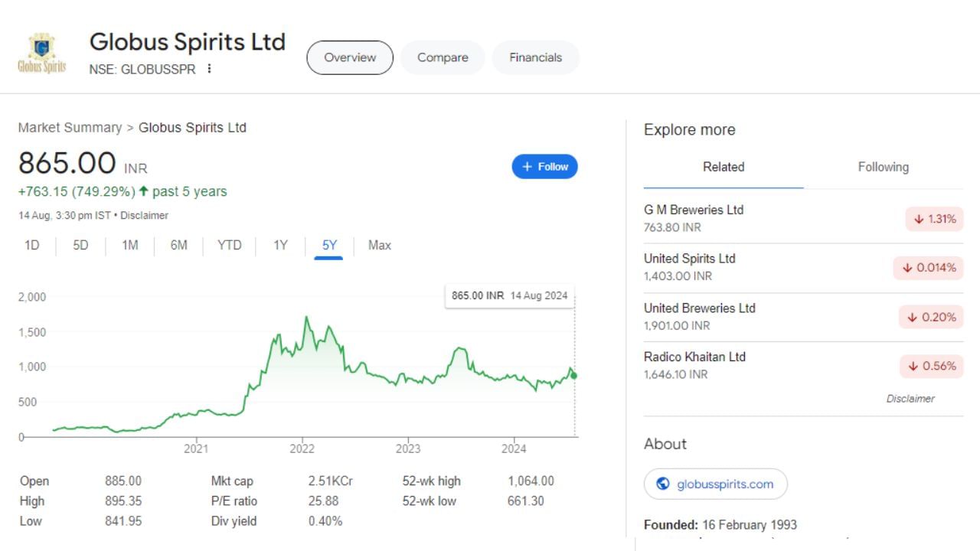Open the globusspirits.com website link
Viewport: 980px width, 551px height.
pyautogui.click(x=715, y=484)
